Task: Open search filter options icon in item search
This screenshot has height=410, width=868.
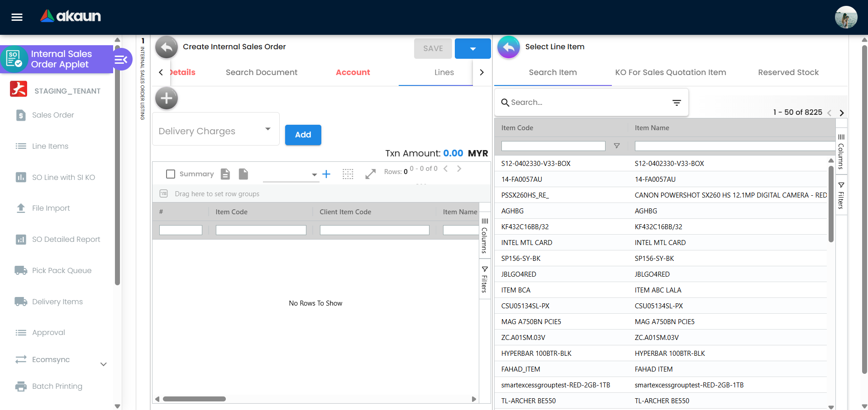Action: point(676,103)
